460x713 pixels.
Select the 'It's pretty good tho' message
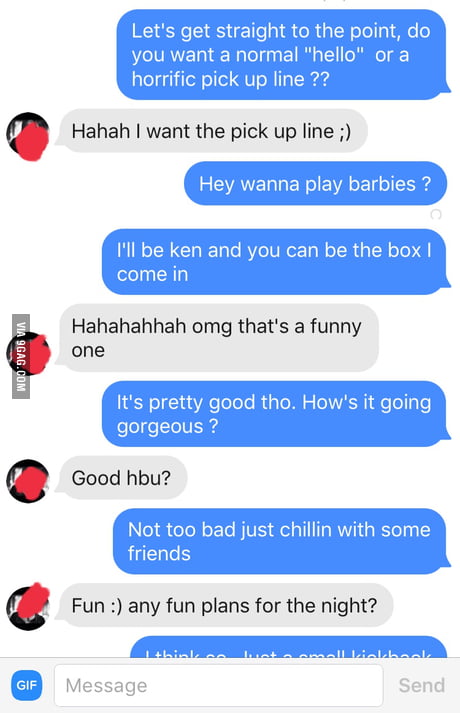pos(275,414)
